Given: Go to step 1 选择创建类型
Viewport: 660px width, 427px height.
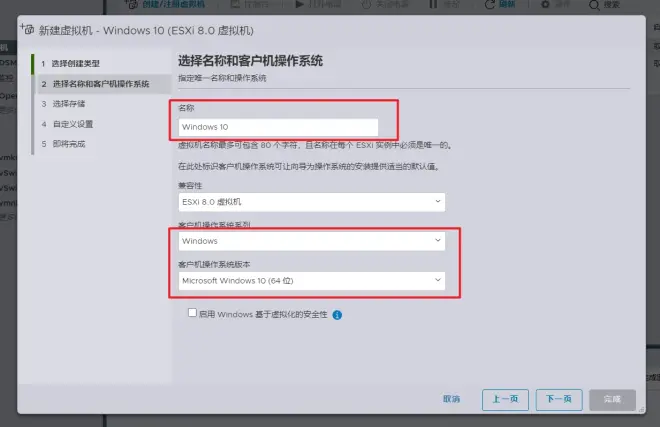Looking at the screenshot, I should point(102,64).
